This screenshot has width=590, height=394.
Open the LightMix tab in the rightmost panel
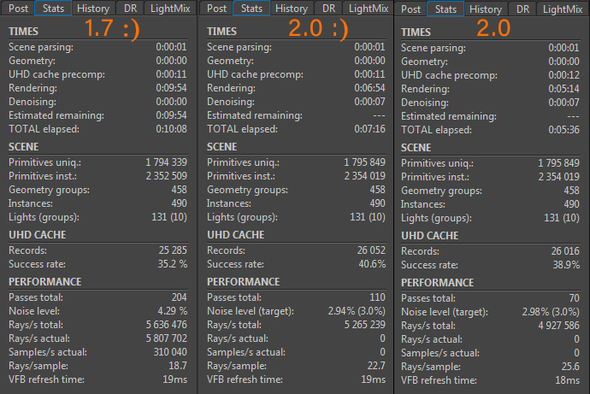point(563,9)
